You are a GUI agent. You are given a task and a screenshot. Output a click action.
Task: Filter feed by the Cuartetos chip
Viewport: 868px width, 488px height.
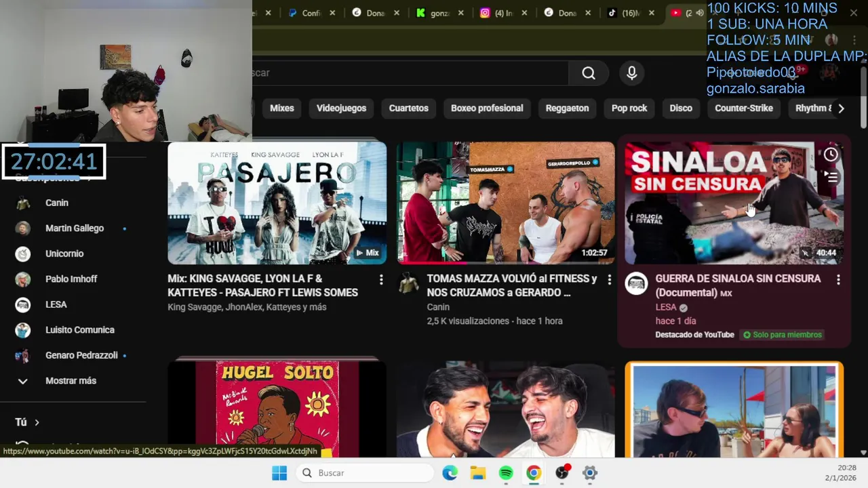pos(408,108)
